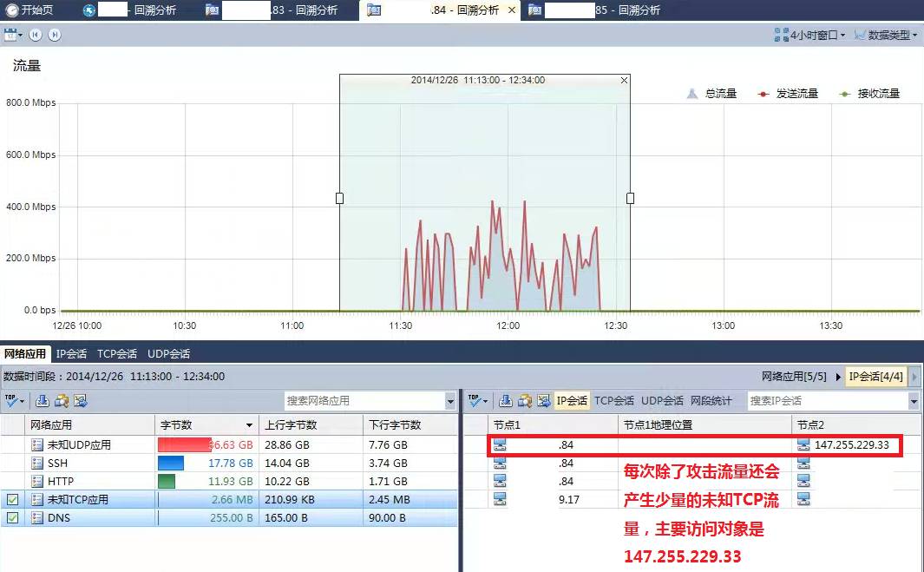Uncheck the 未知TCP应用 checkbox
The width and height of the screenshot is (924, 572).
pyautogui.click(x=12, y=500)
